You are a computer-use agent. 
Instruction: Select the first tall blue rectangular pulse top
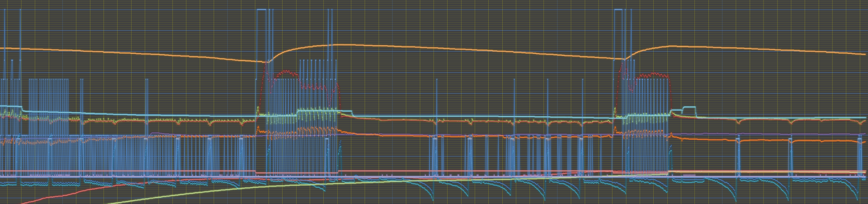tap(261, 9)
